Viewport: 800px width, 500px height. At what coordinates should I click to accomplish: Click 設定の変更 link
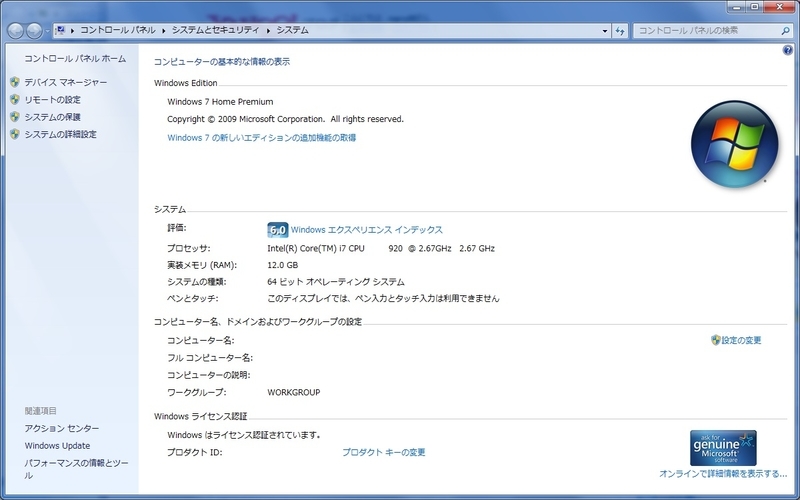pyautogui.click(x=741, y=340)
